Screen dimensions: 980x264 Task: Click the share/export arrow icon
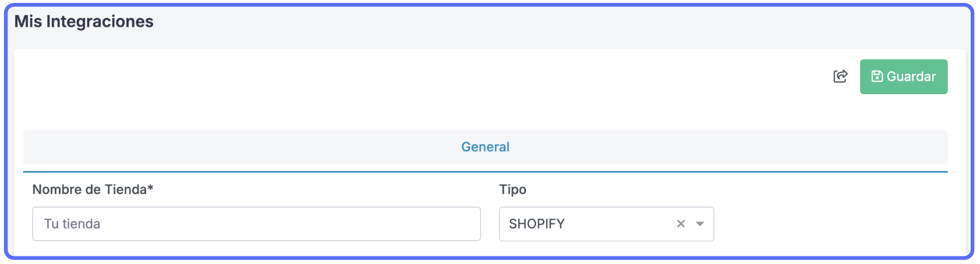(x=840, y=76)
